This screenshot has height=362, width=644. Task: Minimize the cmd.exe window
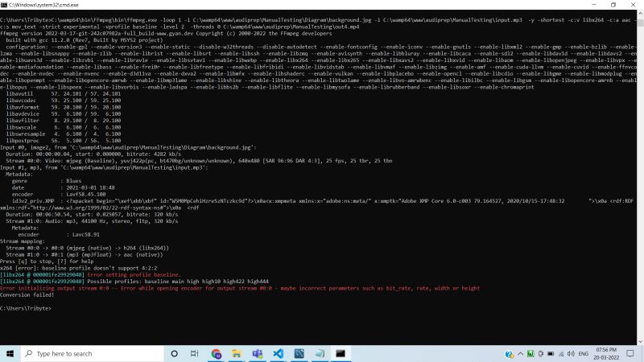pyautogui.click(x=594, y=5)
